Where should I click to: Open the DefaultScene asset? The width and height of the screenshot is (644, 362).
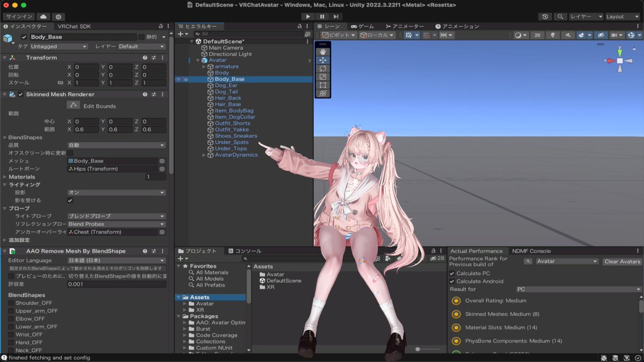pos(280,280)
